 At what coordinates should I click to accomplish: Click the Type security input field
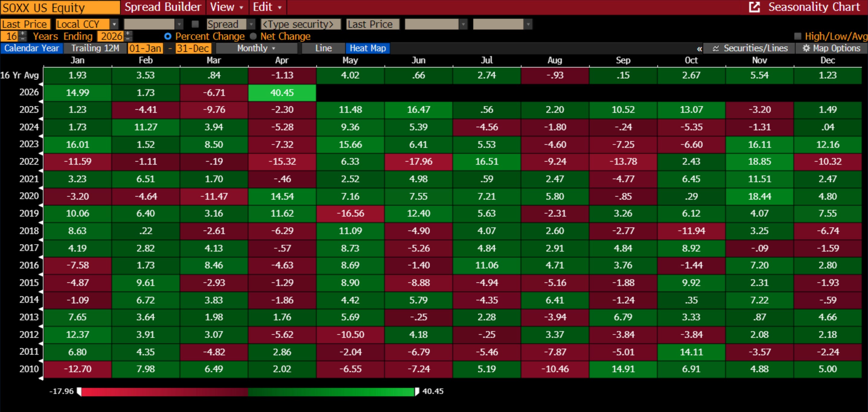click(300, 24)
